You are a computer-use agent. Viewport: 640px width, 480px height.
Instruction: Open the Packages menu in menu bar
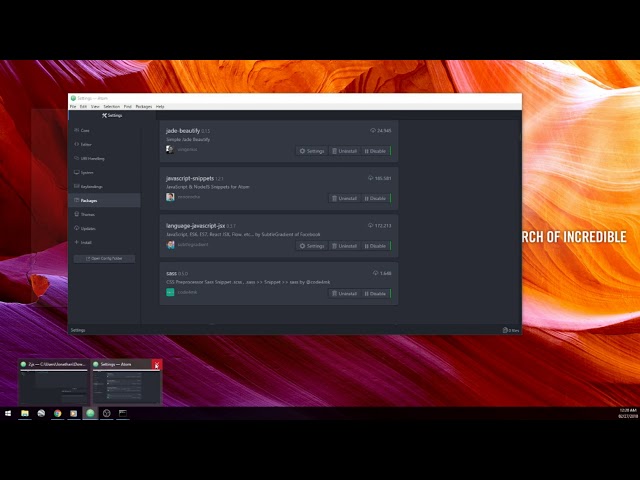(x=144, y=107)
